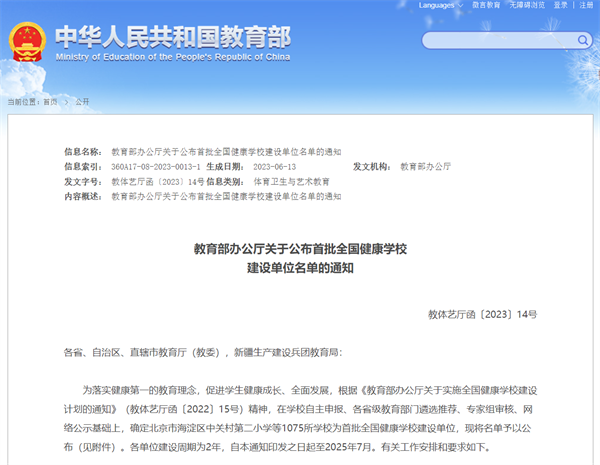
Task: Enable 无障碍浏览 accessibility mode
Action: click(529, 5)
